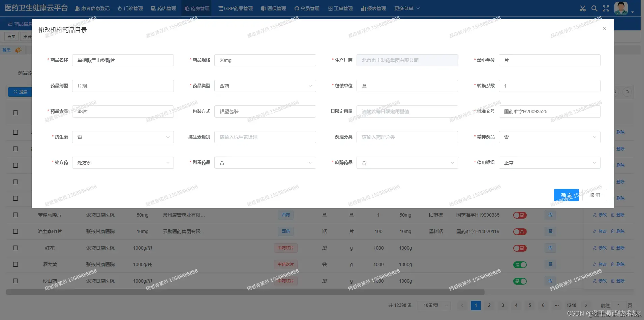The width and height of the screenshot is (644, 320).
Task: Toggle the switch in 维生素B1片 row
Action: [520, 232]
